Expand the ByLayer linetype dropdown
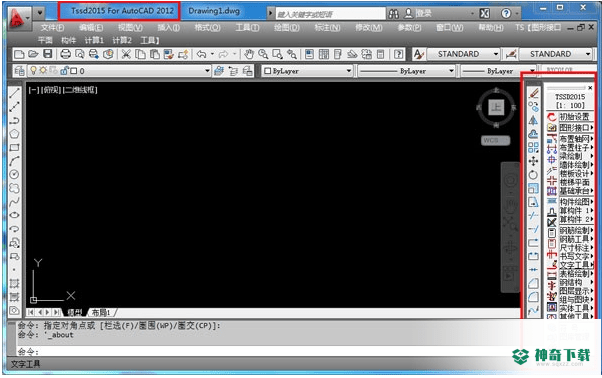The width and height of the screenshot is (602, 378). coord(407,71)
